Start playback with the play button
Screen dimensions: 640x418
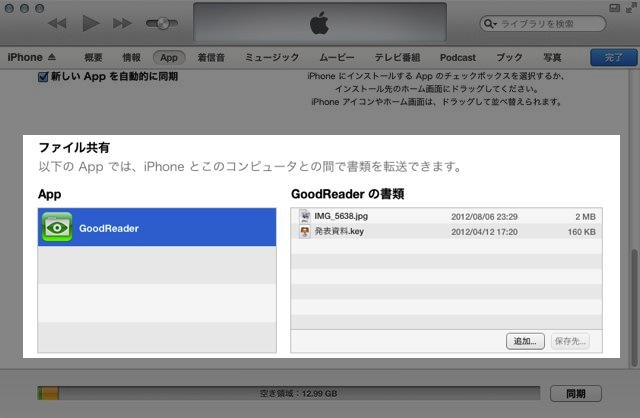pyautogui.click(x=91, y=23)
